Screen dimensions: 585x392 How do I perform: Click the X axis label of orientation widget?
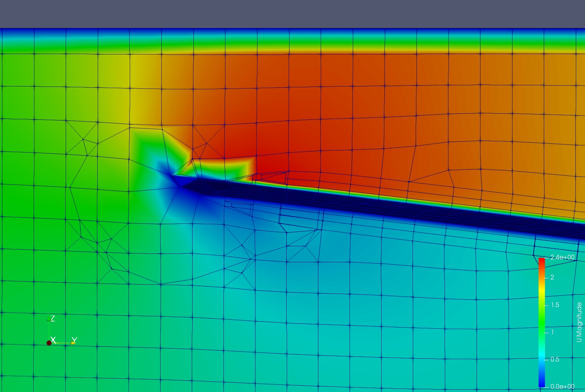pyautogui.click(x=53, y=340)
